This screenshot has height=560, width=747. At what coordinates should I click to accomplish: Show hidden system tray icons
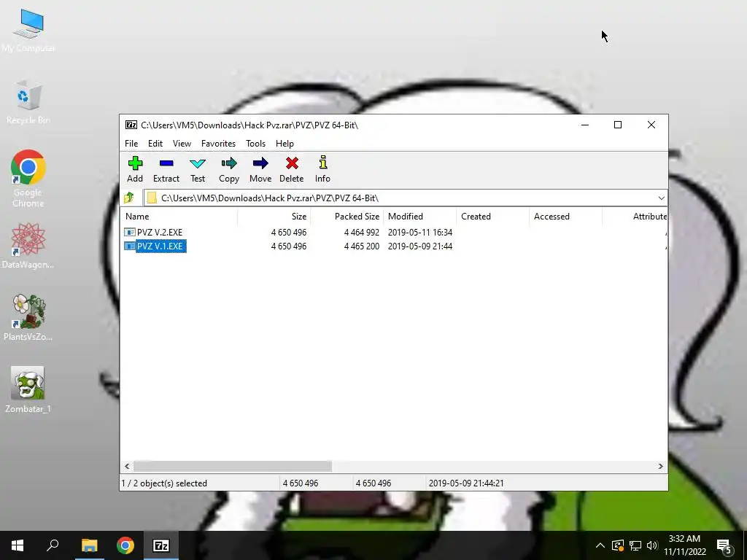(x=600, y=545)
